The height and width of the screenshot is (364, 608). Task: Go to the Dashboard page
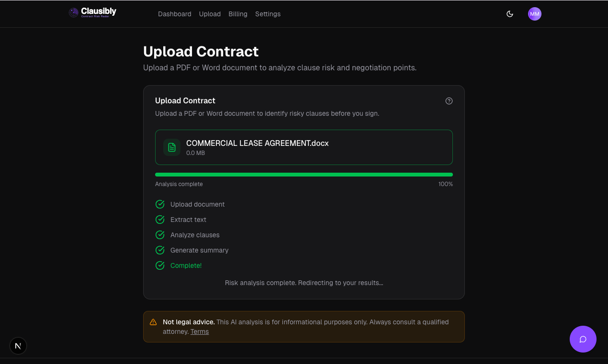tap(174, 14)
